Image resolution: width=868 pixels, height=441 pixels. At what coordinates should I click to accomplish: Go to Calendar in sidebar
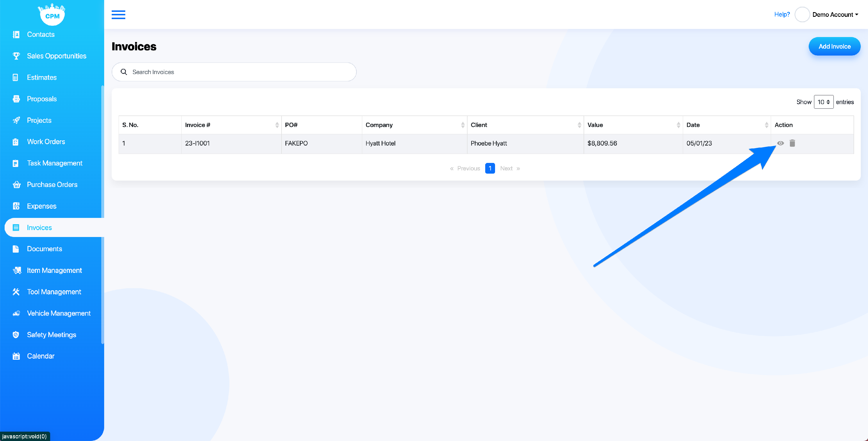click(x=41, y=356)
